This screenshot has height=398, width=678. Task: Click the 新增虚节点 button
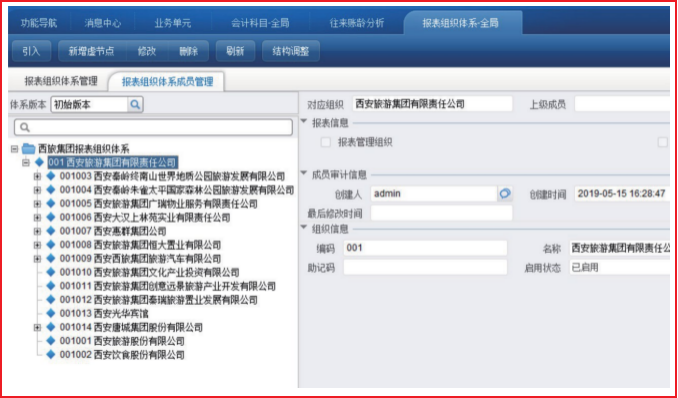pyautogui.click(x=91, y=51)
